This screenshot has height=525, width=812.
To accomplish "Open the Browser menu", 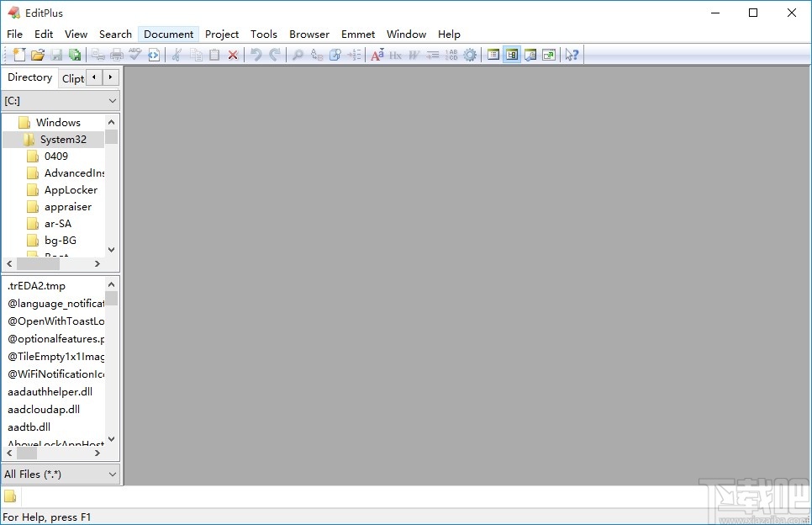I will [309, 34].
